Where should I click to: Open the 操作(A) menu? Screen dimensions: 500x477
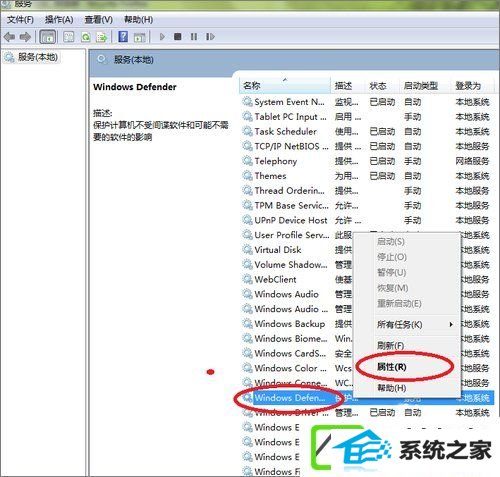[x=59, y=20]
